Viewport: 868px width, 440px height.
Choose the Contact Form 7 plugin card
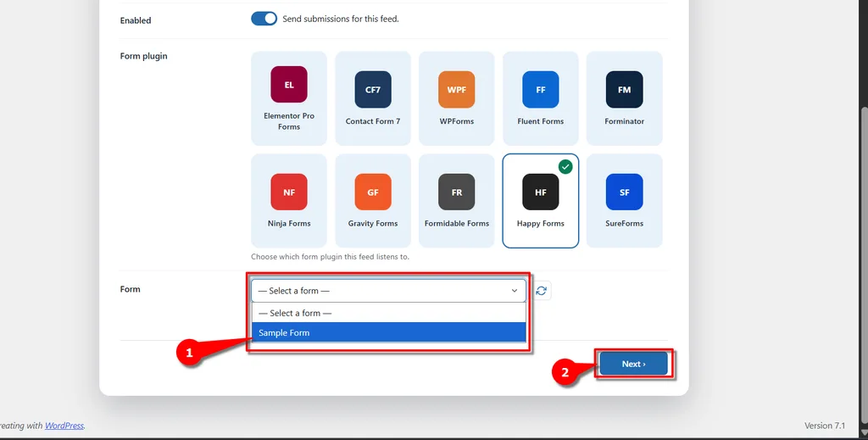click(373, 98)
